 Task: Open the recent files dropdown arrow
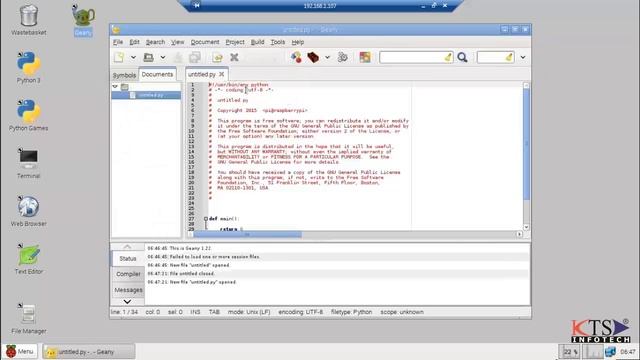(x=162, y=58)
